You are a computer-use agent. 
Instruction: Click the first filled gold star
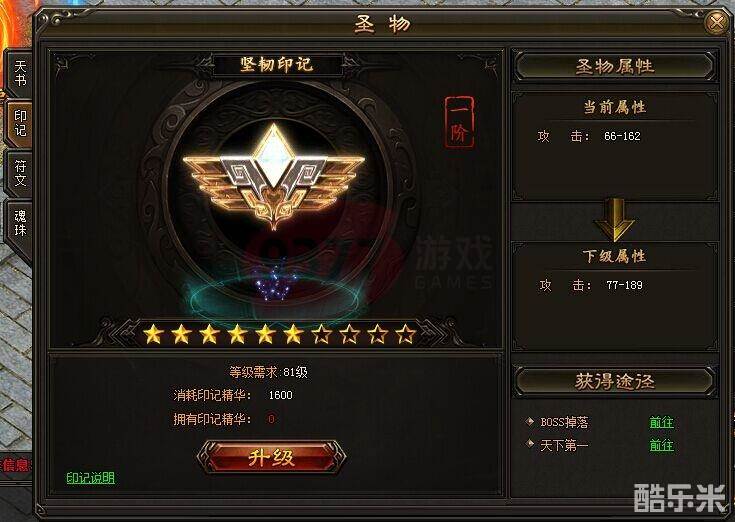153,335
